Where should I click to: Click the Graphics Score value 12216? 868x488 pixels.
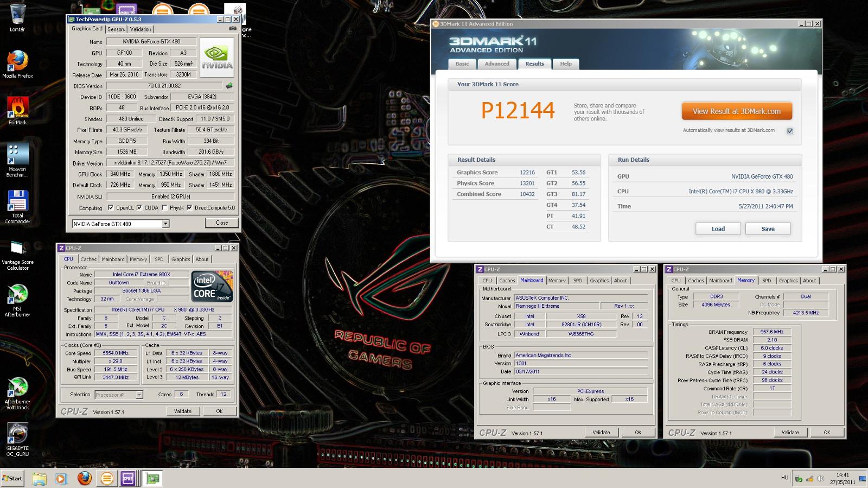(527, 173)
